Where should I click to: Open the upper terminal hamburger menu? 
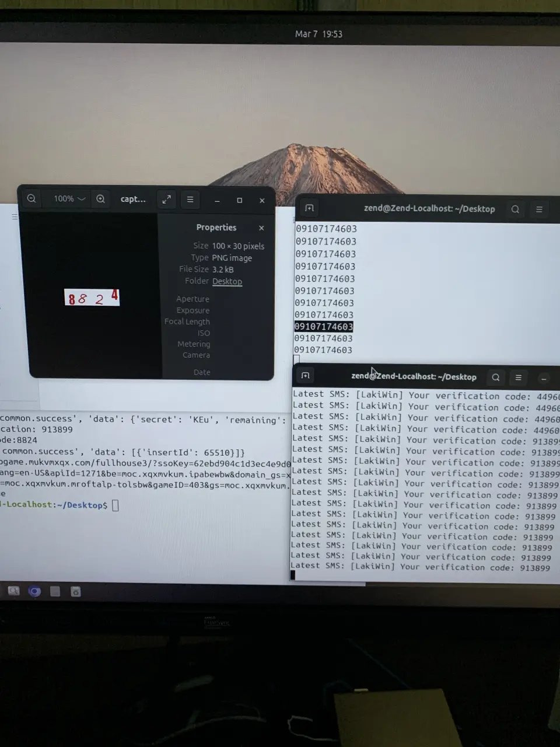539,209
